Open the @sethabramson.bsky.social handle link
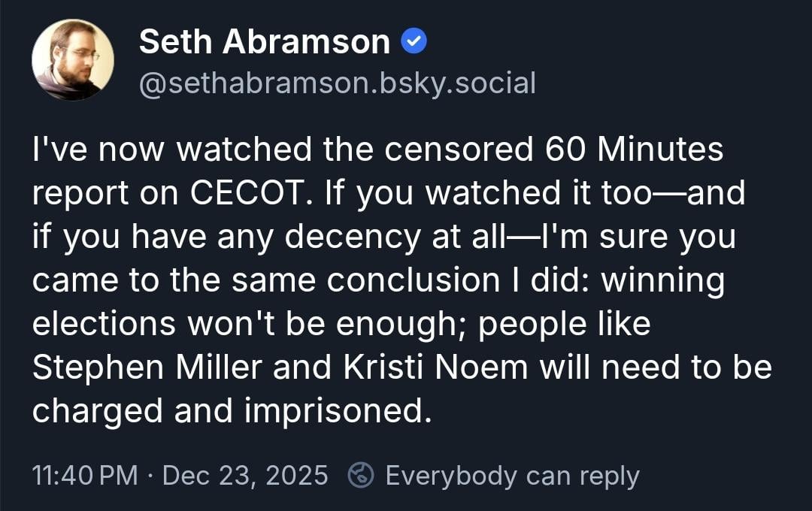 pyautogui.click(x=338, y=83)
